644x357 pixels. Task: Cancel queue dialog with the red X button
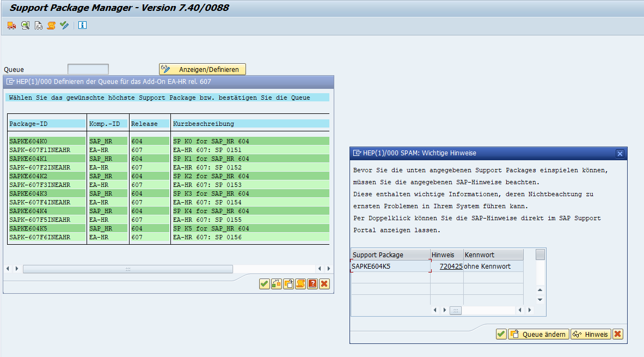click(x=324, y=284)
